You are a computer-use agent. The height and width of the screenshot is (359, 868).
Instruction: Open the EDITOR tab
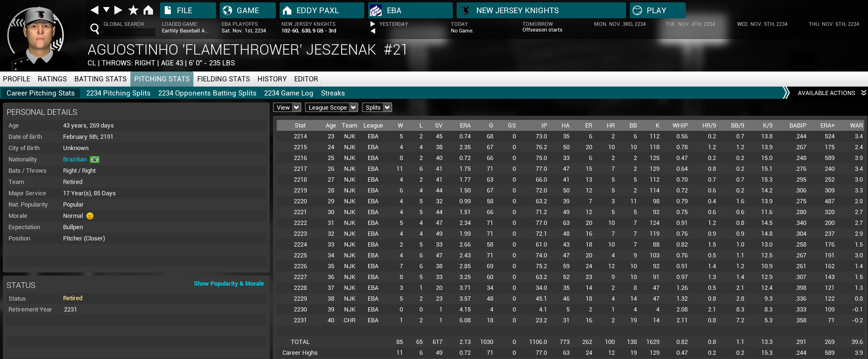click(x=306, y=79)
